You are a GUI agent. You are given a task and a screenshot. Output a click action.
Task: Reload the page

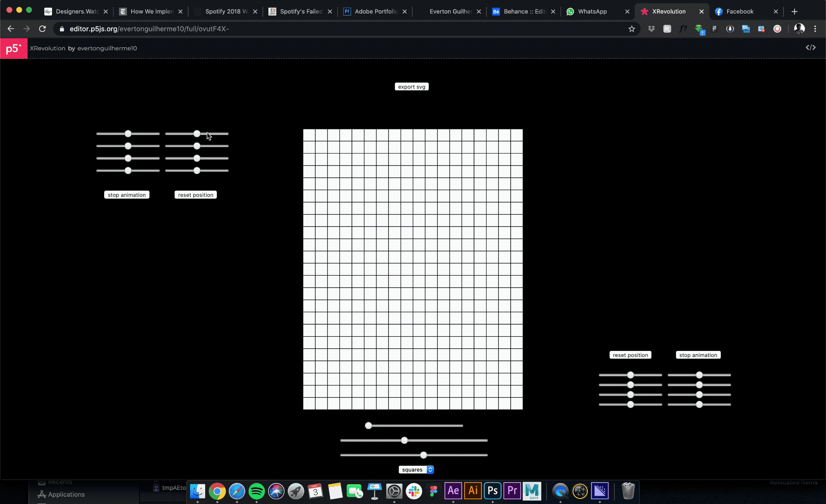click(42, 29)
